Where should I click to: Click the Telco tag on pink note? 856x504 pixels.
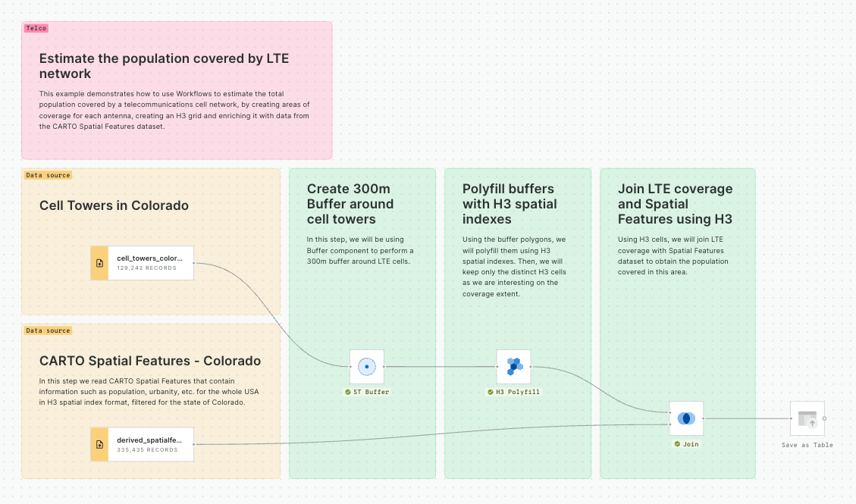(36, 28)
